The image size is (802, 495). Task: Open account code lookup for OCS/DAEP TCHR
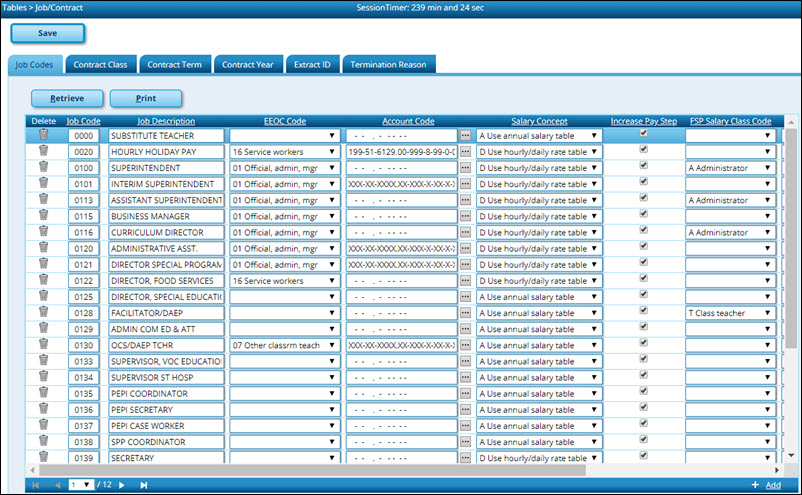coord(465,345)
